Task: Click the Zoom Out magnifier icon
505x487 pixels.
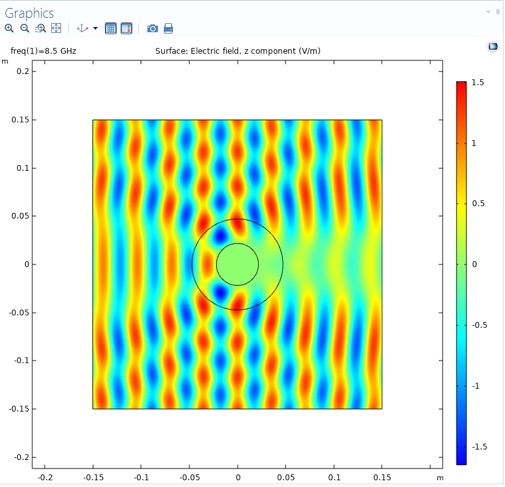Action: [25, 28]
